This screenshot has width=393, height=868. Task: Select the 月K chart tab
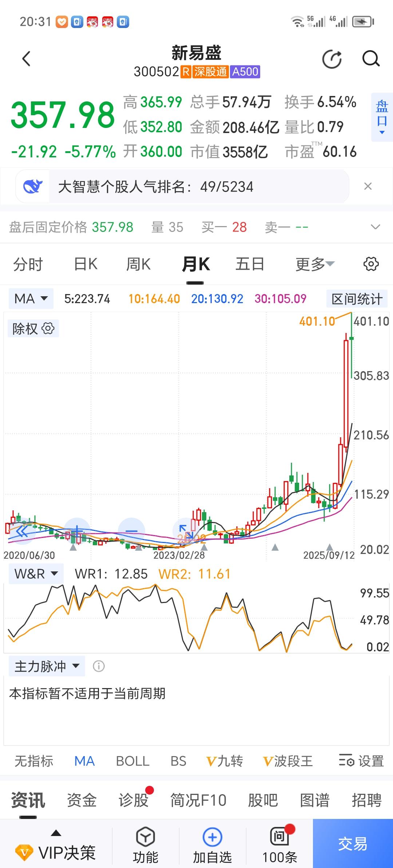tap(196, 264)
